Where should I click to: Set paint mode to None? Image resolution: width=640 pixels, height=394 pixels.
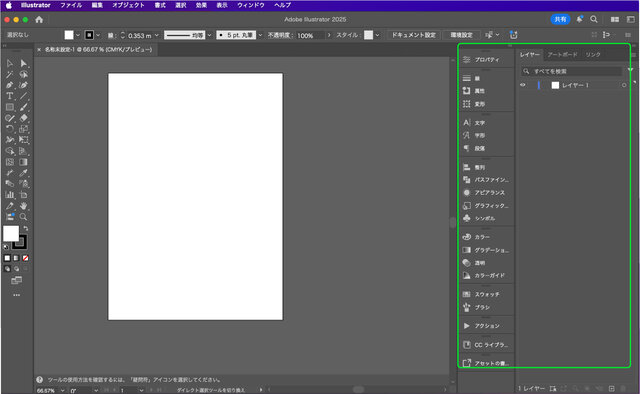(x=25, y=258)
